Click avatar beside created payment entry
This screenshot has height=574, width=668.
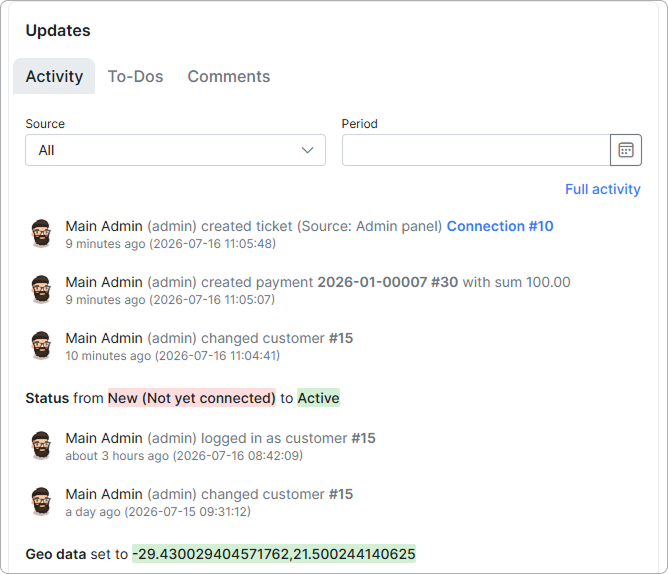(41, 289)
